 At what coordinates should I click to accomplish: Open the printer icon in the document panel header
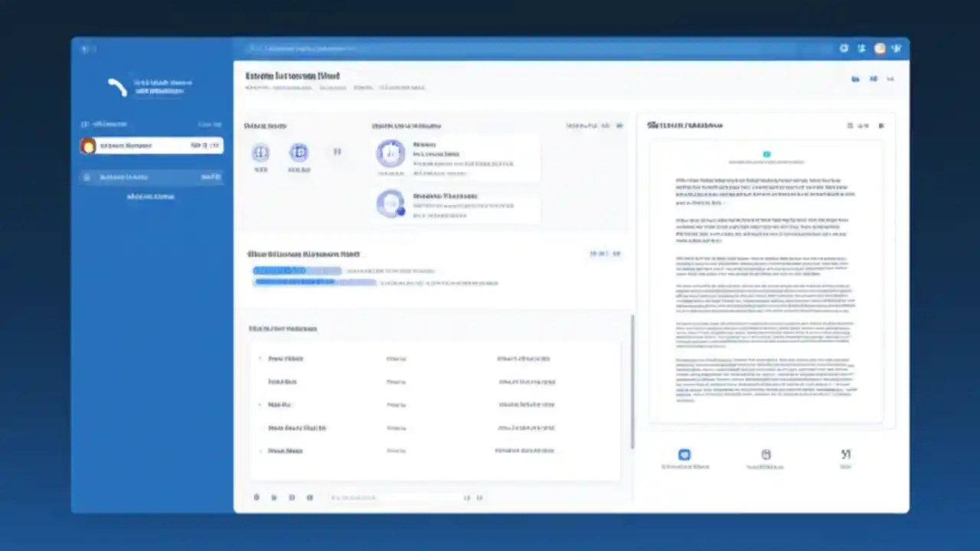click(850, 126)
